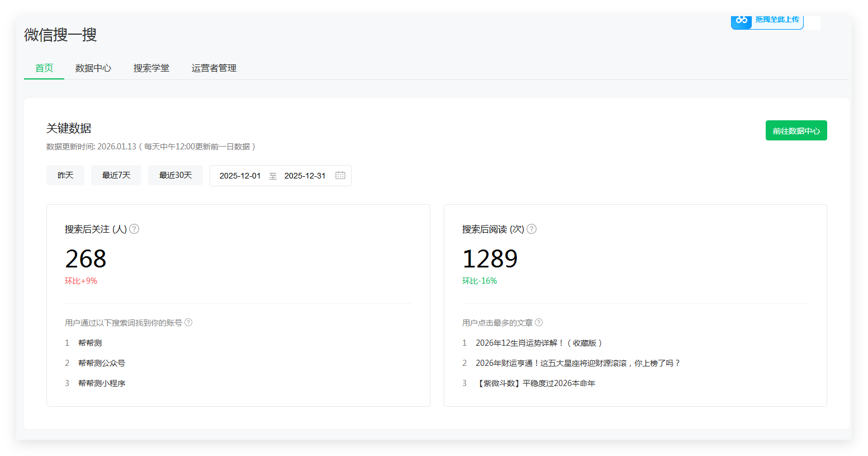The width and height of the screenshot is (868, 456).
Task: Click the help icon beside 搜索后关注 (人)
Action: 134,229
